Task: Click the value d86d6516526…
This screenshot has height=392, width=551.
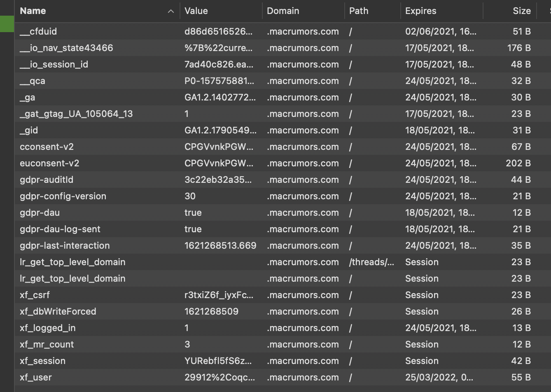Action: coord(219,32)
